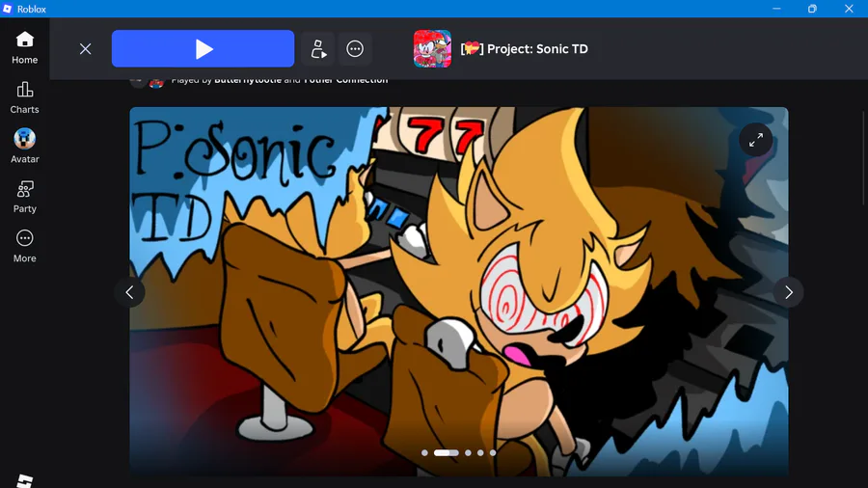Click the page vertical scrollbar
868x488 pixels.
pos(864,158)
